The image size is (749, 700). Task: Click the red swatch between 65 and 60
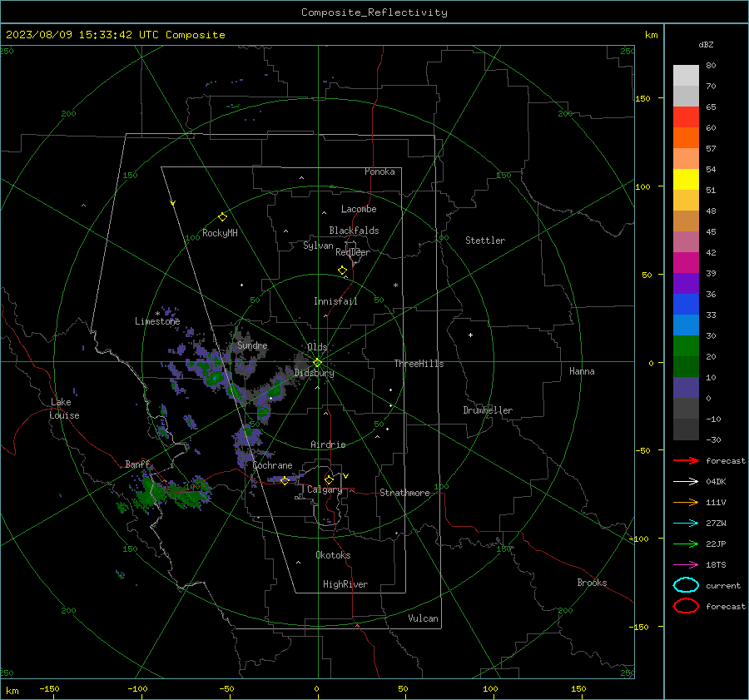coord(686,117)
